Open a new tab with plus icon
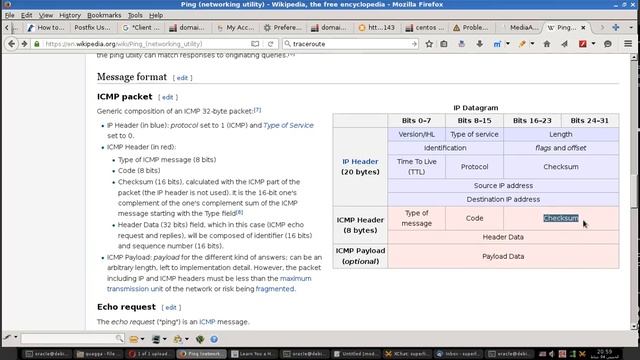640x360 pixels. click(x=616, y=27)
